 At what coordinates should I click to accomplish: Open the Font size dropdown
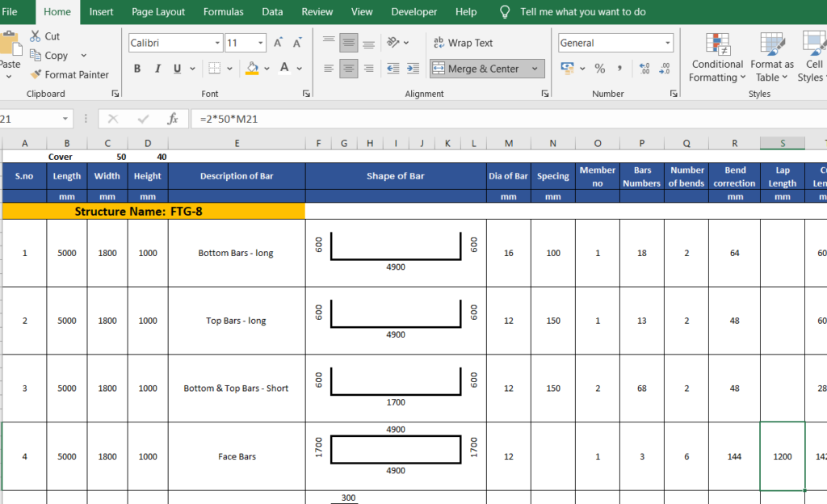pos(261,43)
